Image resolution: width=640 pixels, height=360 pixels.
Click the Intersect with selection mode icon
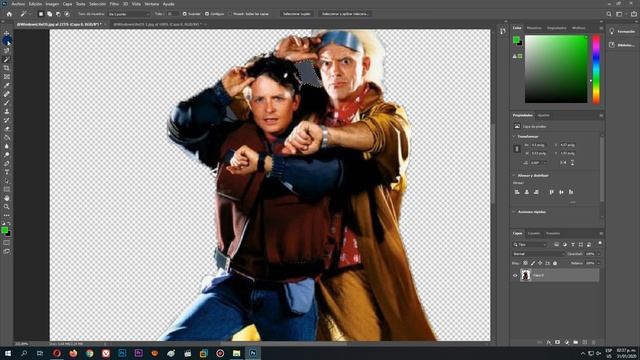point(67,14)
